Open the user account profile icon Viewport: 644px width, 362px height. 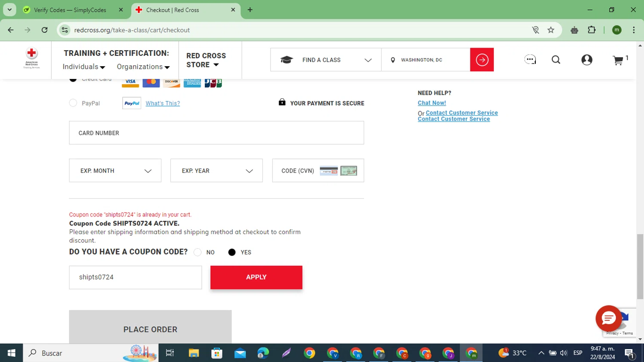click(587, 60)
